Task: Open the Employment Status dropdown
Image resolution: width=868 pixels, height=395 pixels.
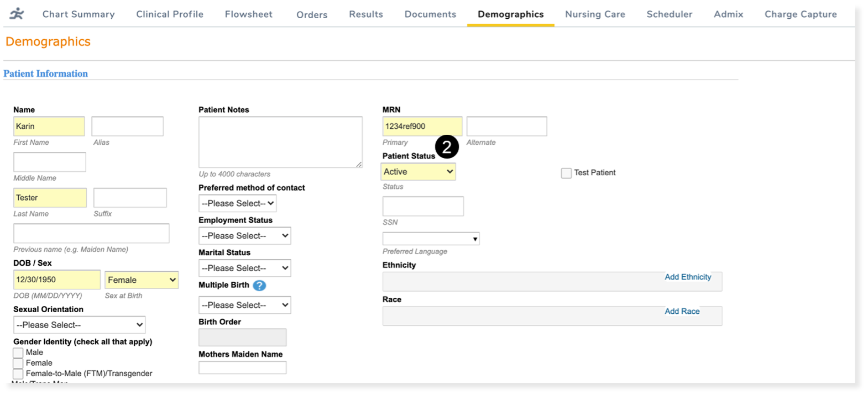Action: (x=244, y=236)
